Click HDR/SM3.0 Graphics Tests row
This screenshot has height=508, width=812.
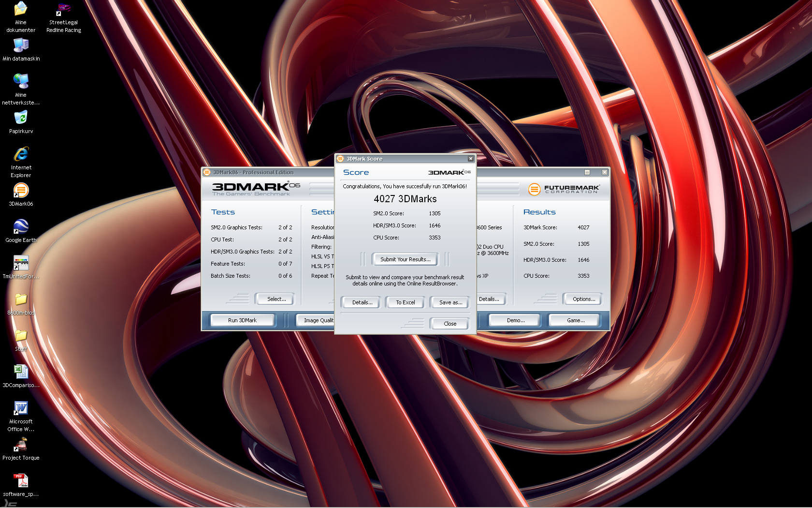pyautogui.click(x=251, y=252)
